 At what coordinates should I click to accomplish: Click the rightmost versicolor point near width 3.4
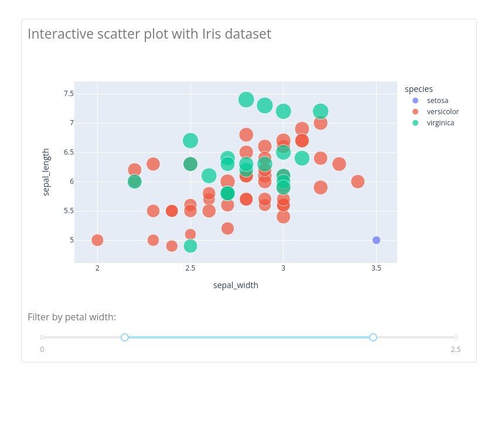click(x=357, y=182)
